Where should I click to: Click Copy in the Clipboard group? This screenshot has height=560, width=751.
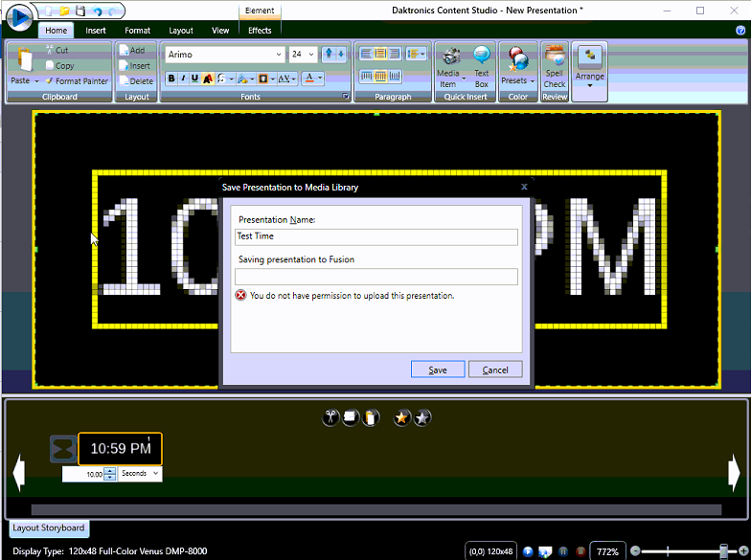pos(59,65)
